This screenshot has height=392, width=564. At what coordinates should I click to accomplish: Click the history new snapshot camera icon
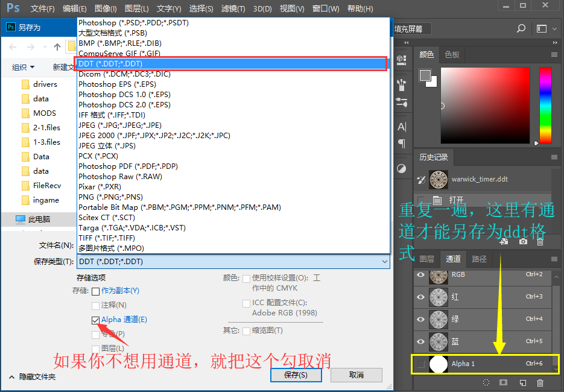[x=523, y=242]
